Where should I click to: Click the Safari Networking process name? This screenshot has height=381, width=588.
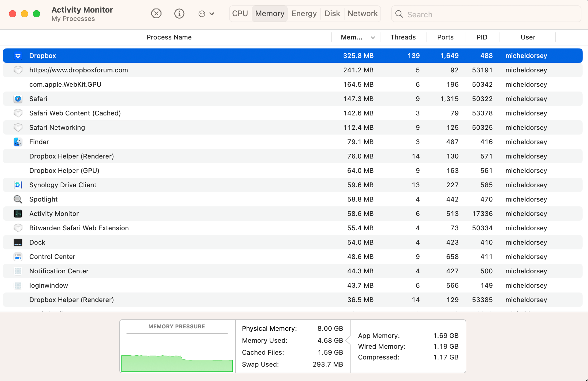(x=57, y=127)
